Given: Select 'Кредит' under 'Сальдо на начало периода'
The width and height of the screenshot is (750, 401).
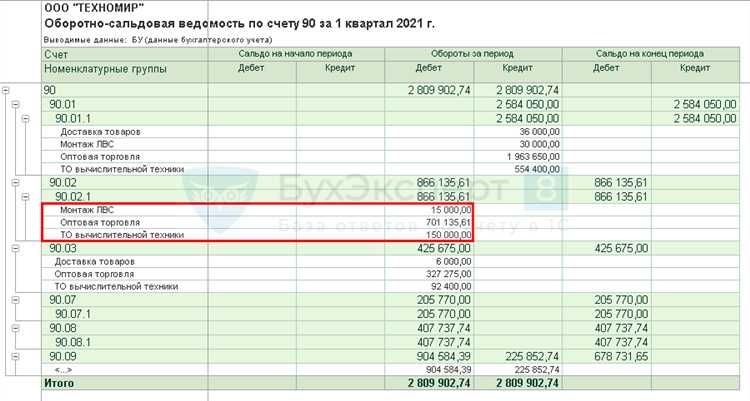Looking at the screenshot, I should click(340, 68).
